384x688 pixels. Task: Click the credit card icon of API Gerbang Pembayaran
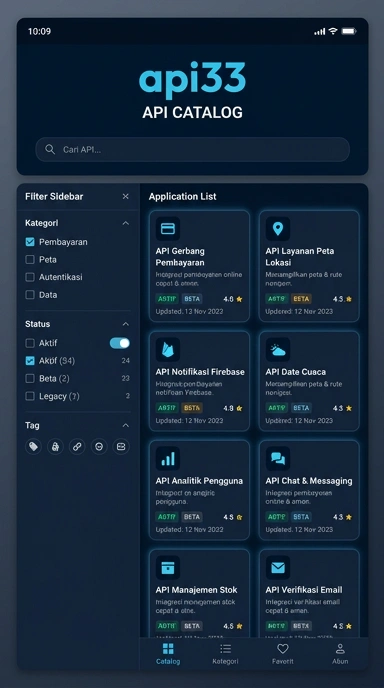point(168,229)
